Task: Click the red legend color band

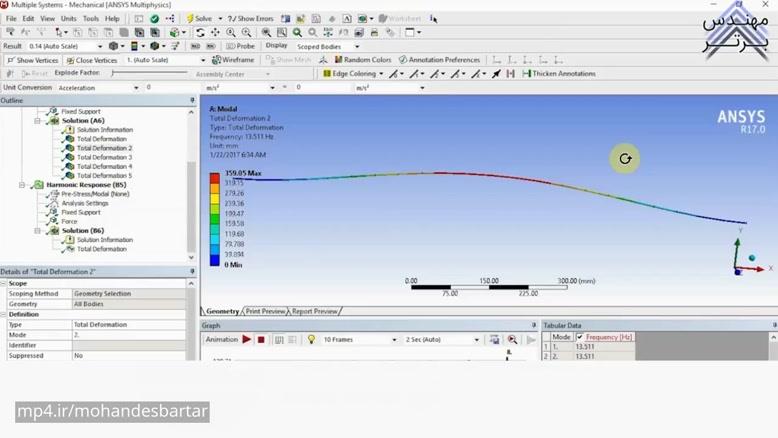Action: click(214, 178)
